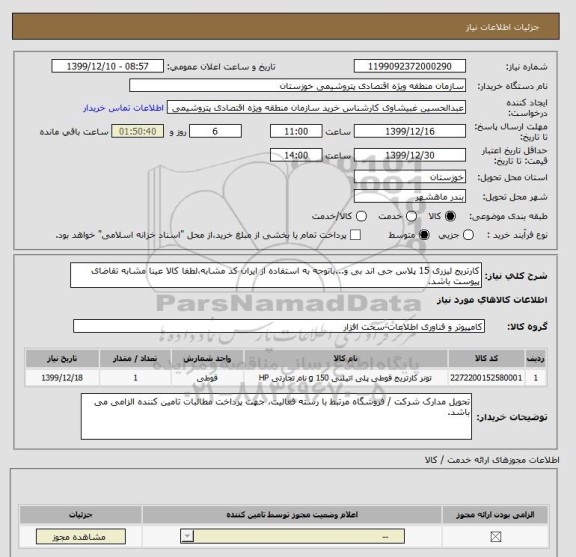Viewport: 576px width, 557px height.
Task: Toggle mandatory license checkbox in permits table
Action: (x=496, y=537)
